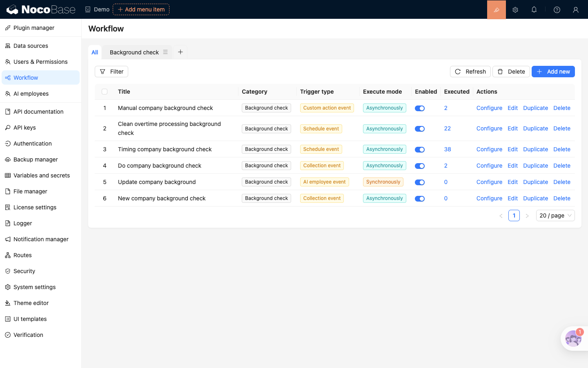Click the AI employee event tag
Screen dimensions: 588x368
click(x=324, y=182)
